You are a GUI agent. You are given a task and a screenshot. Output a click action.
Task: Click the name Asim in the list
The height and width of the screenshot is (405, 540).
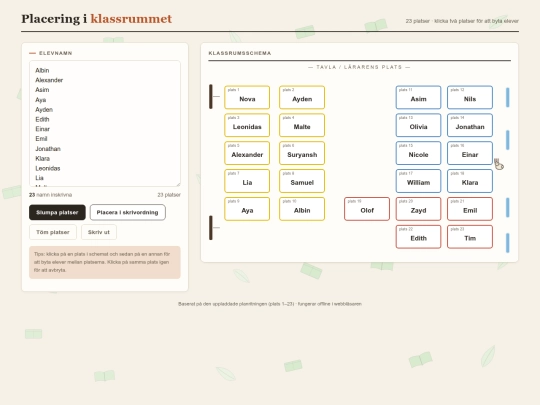click(42, 90)
